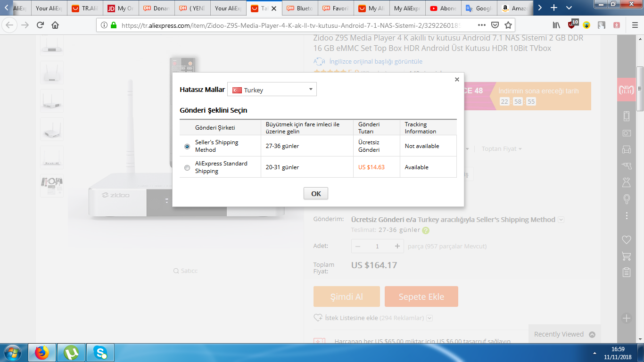Save page to Pocket

pyautogui.click(x=495, y=25)
